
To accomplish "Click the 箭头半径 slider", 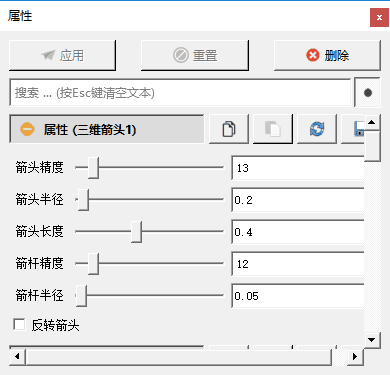I will coord(149,200).
